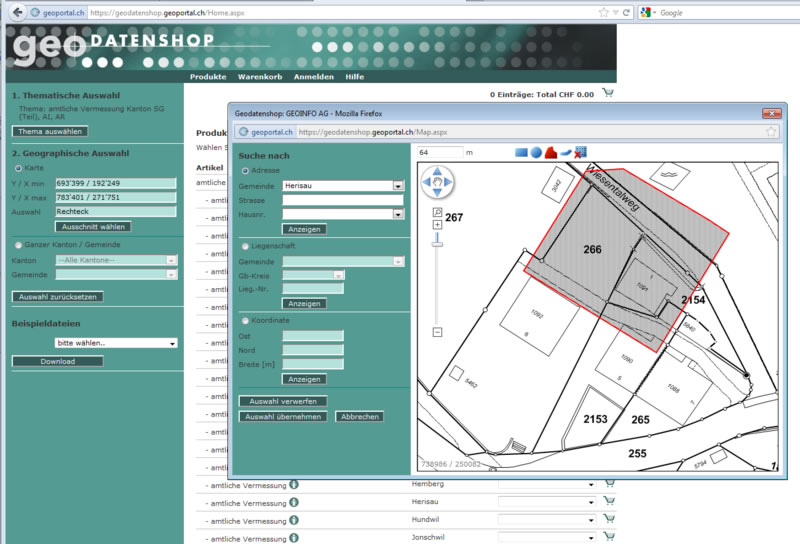Activate the hand pan tool in navigator
The width and height of the screenshot is (800, 544).
pyautogui.click(x=437, y=182)
